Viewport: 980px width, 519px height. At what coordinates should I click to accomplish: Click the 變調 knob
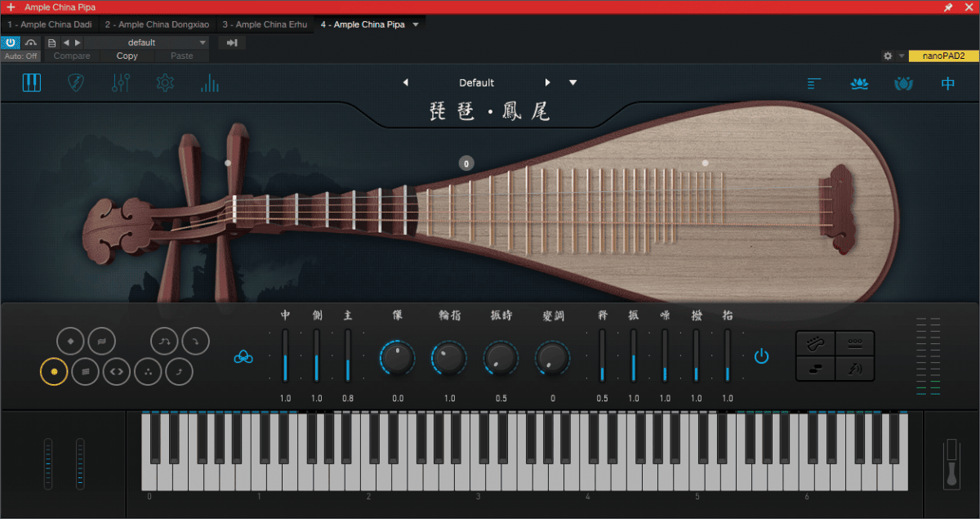click(553, 358)
